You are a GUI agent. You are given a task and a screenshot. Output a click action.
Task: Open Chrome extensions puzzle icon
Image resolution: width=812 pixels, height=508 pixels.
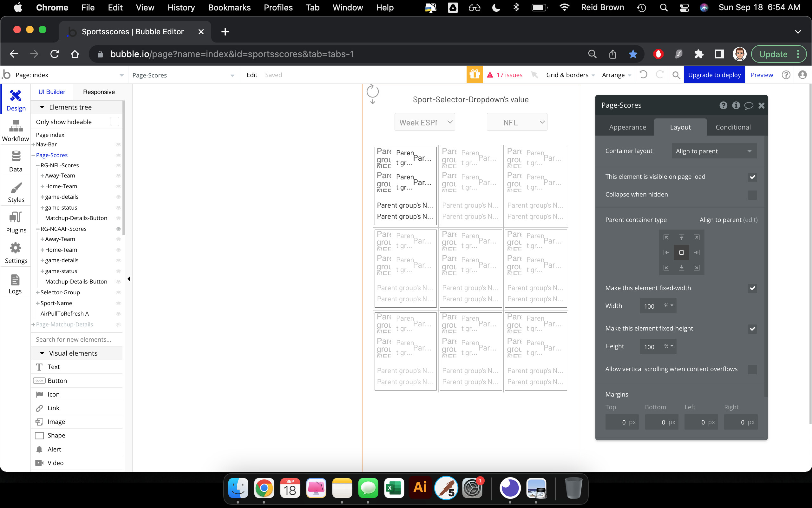coord(699,54)
